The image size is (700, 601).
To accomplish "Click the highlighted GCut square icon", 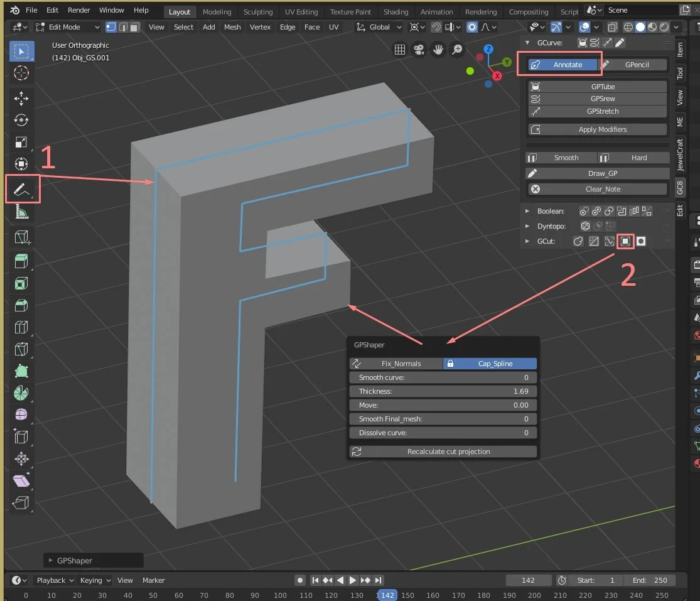I will pyautogui.click(x=625, y=241).
